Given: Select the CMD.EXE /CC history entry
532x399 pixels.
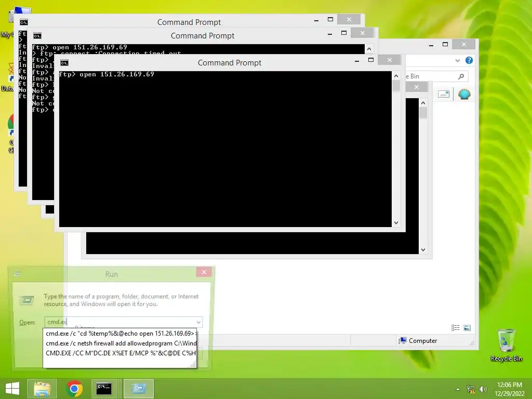Looking at the screenshot, I should point(120,353).
